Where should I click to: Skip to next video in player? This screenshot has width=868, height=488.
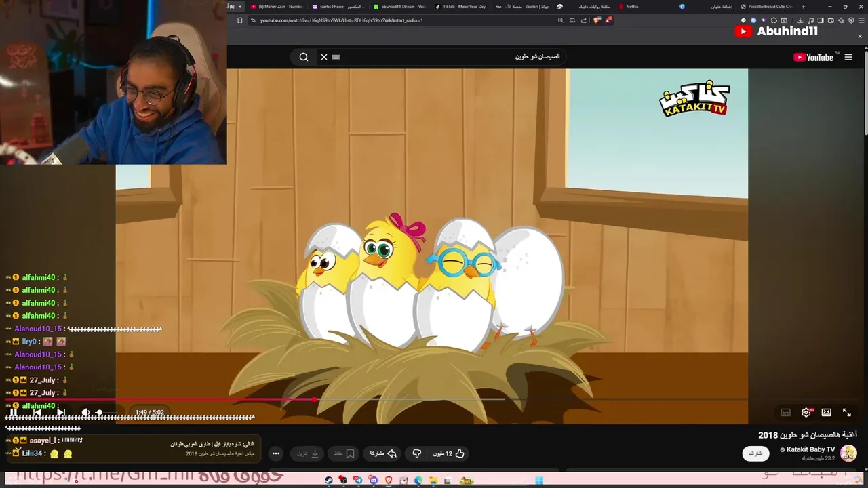[60, 412]
